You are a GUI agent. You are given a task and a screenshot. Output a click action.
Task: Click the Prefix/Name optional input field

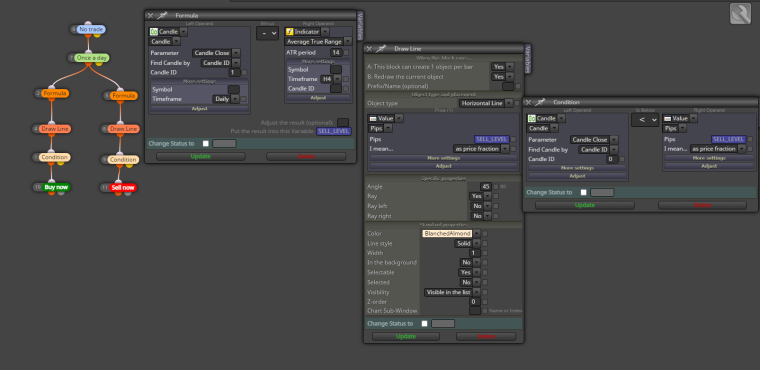point(508,87)
